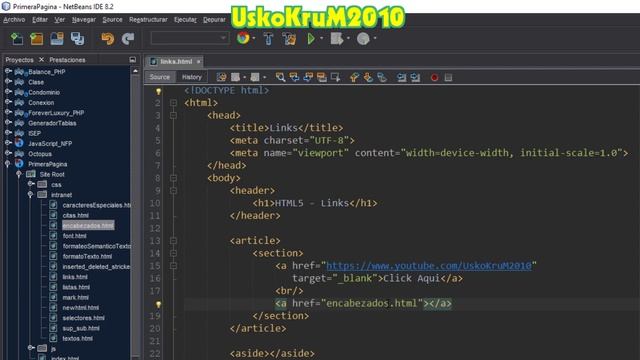Click Toggle Rectangular Selection icon

pyautogui.click(x=336, y=77)
